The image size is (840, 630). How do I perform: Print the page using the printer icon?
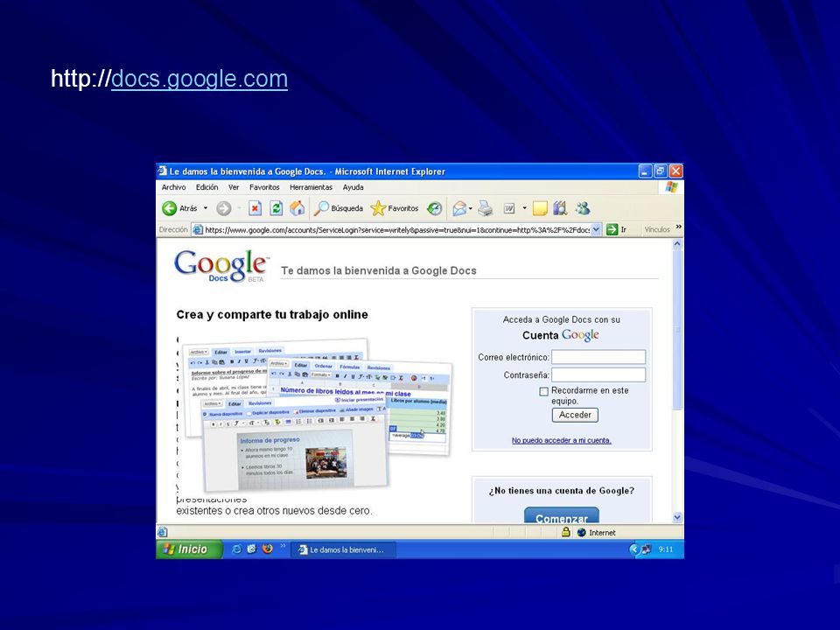(x=486, y=208)
